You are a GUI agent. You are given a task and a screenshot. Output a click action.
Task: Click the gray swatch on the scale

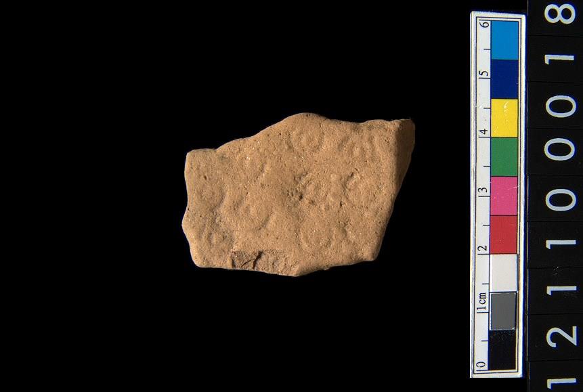click(x=503, y=311)
